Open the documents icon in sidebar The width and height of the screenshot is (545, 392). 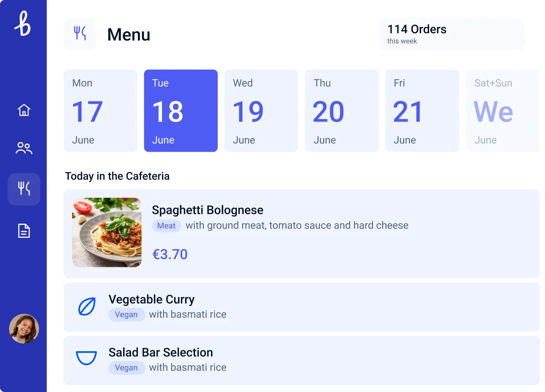[x=24, y=230]
